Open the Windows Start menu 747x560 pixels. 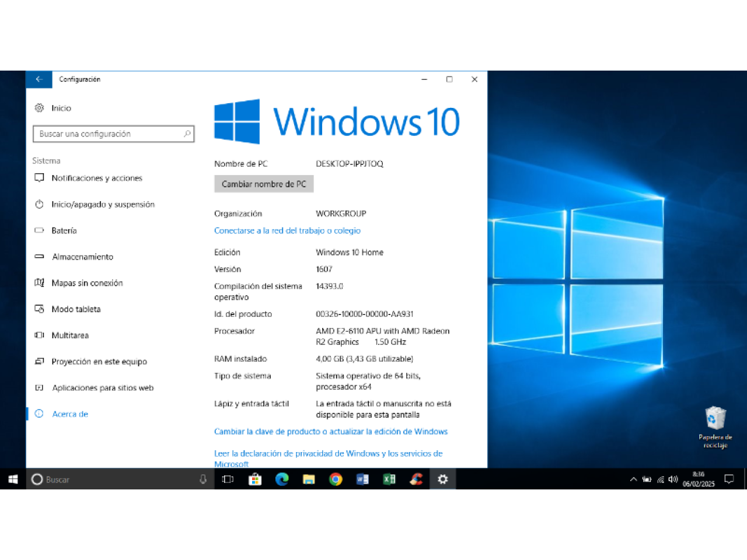(x=13, y=479)
